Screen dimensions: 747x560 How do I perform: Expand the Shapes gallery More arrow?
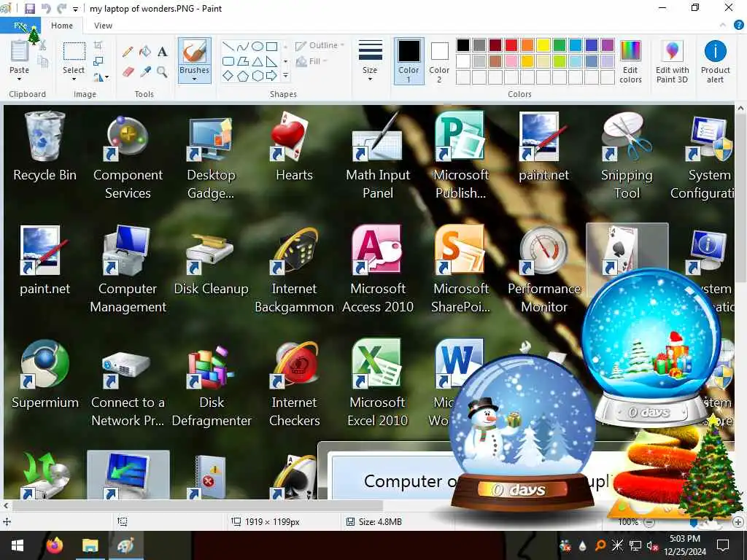[285, 75]
